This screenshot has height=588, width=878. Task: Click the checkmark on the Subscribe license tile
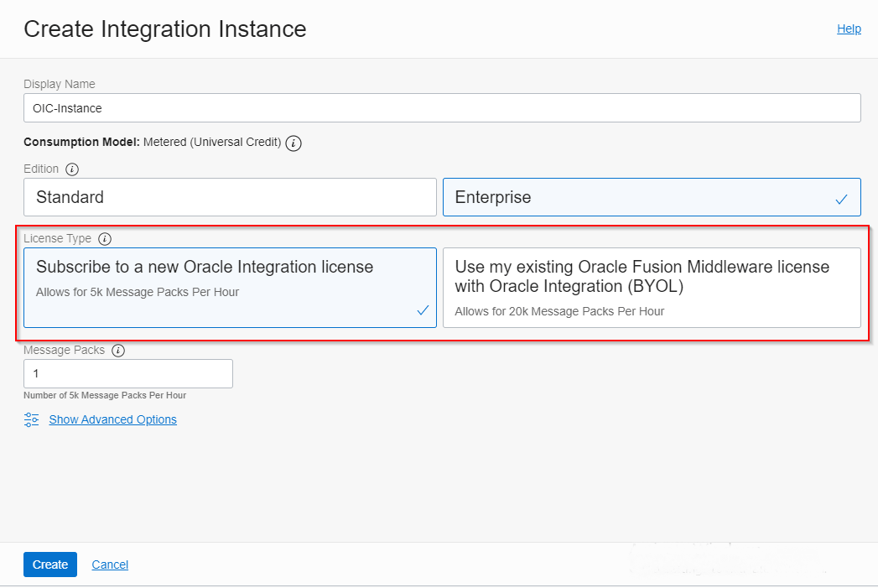(423, 310)
